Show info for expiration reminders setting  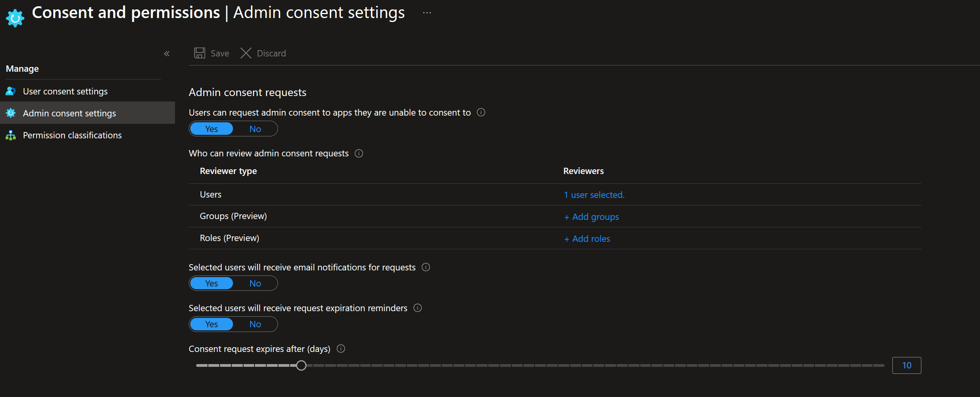(418, 308)
